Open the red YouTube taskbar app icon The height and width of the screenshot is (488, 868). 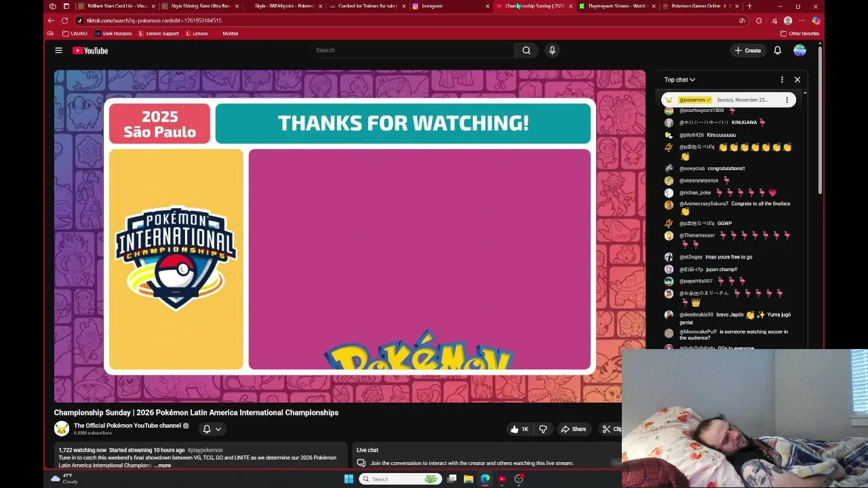point(502,479)
